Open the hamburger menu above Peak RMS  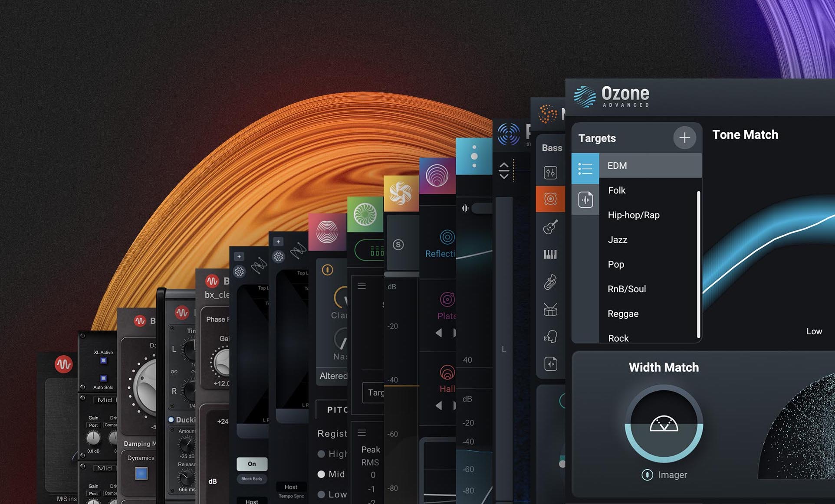362,432
